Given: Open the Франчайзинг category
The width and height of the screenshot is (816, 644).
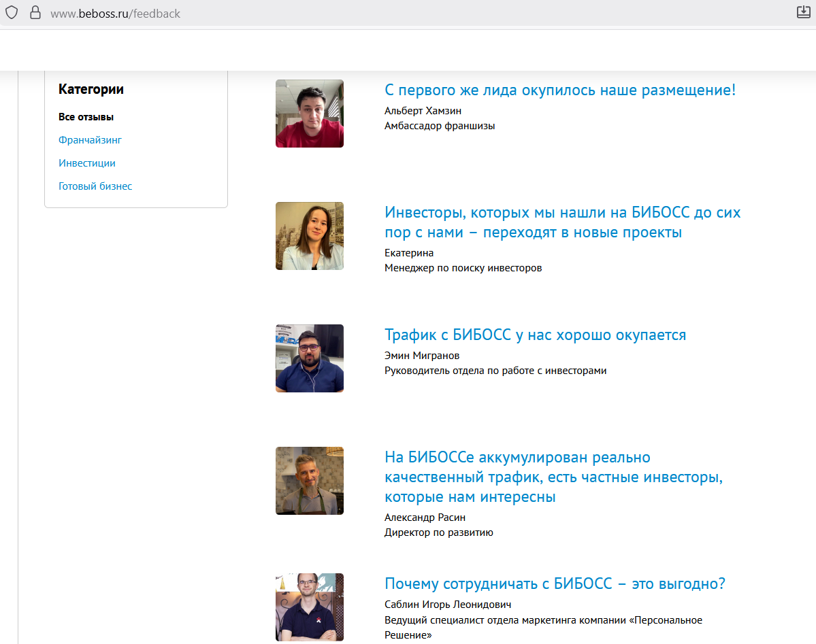Looking at the screenshot, I should [x=90, y=140].
